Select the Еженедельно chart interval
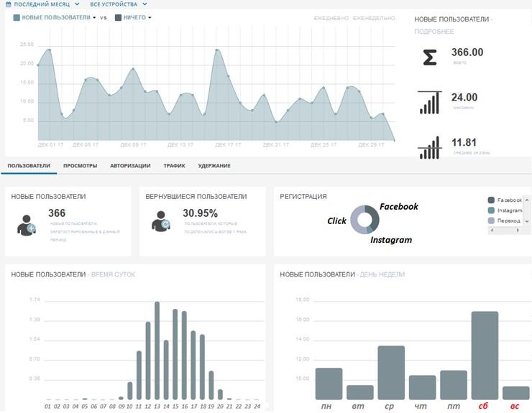Viewport: 532px width, 413px height. click(374, 18)
